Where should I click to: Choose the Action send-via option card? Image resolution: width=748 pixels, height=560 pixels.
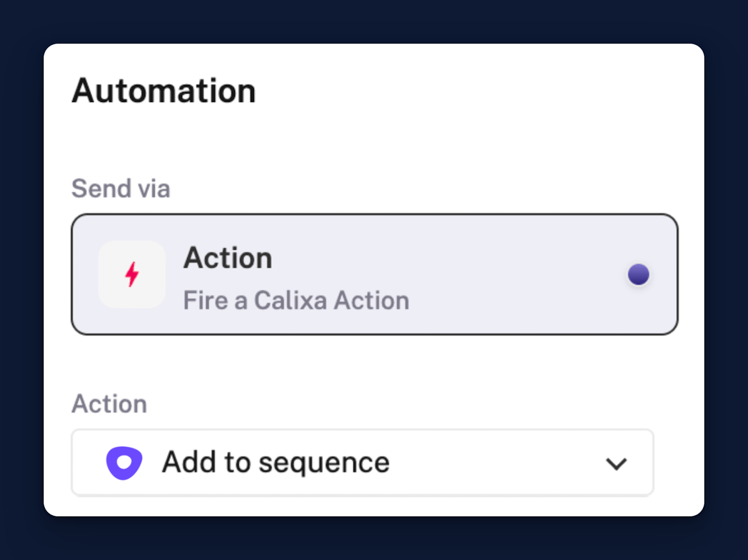point(374,274)
